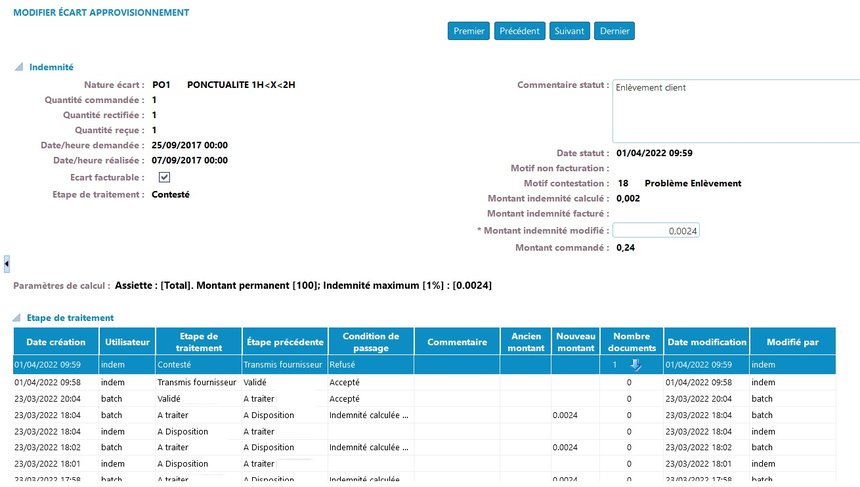Select the row created 23/03/2022 18:01
Image resolution: width=860 pixels, height=487 pixels.
point(425,464)
